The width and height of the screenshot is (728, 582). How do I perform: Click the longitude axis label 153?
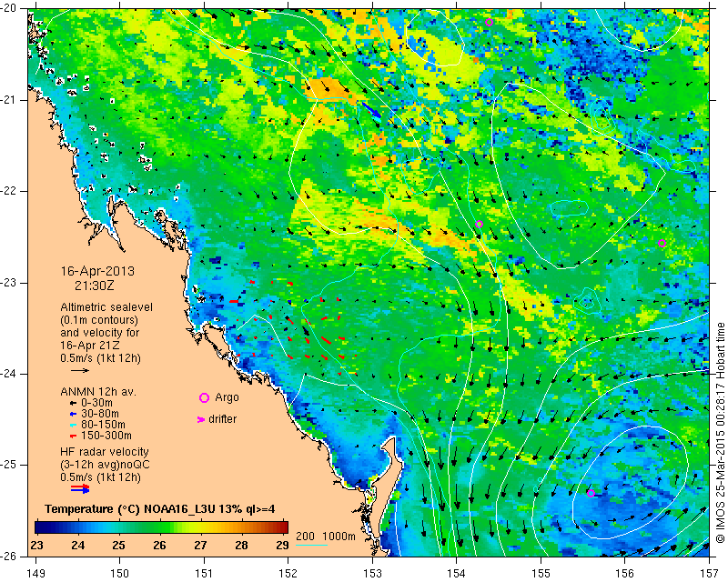(x=373, y=574)
